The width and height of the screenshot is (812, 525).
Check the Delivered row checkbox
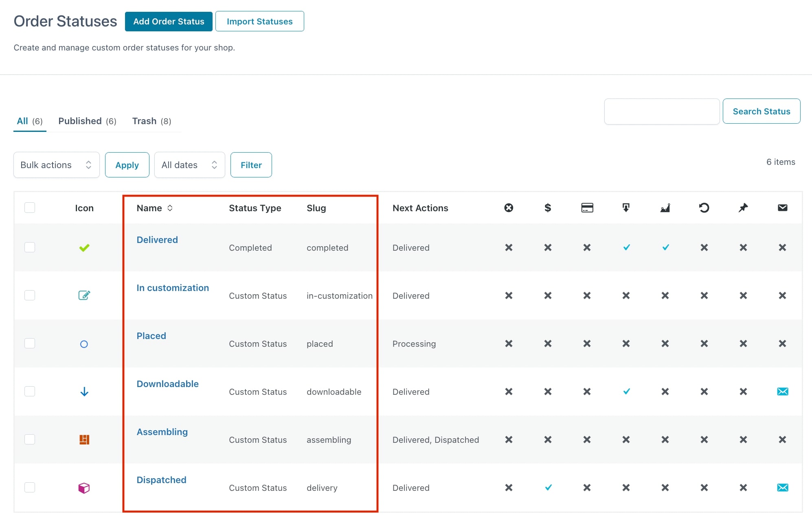coord(30,247)
